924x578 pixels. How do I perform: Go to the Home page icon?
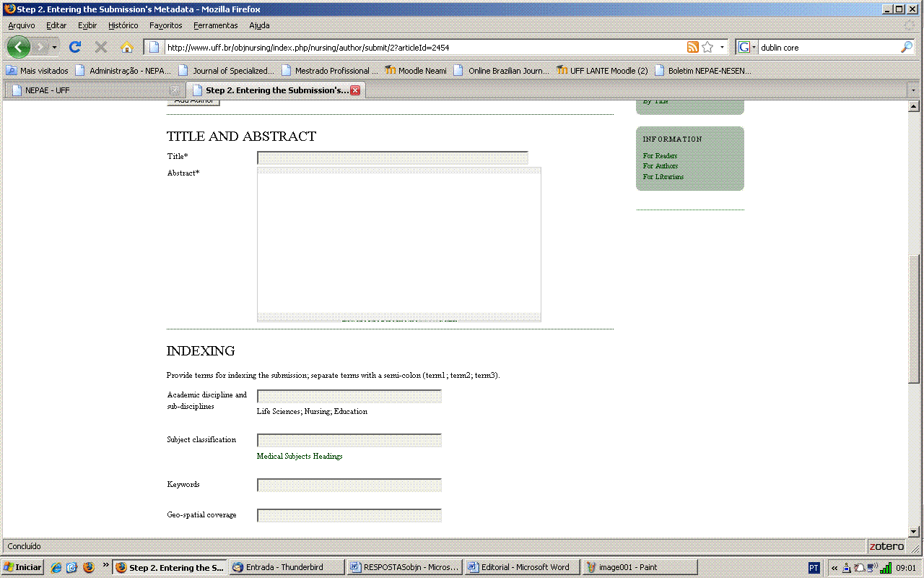pos(127,48)
